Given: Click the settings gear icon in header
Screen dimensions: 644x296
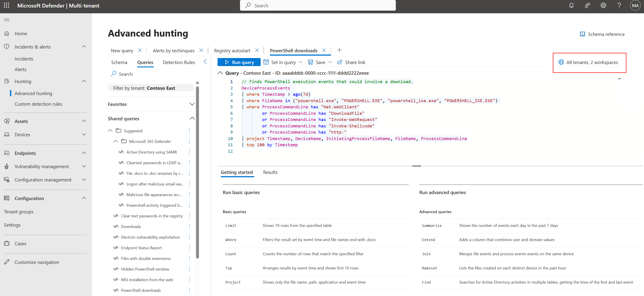Looking at the screenshot, I should 603,6.
